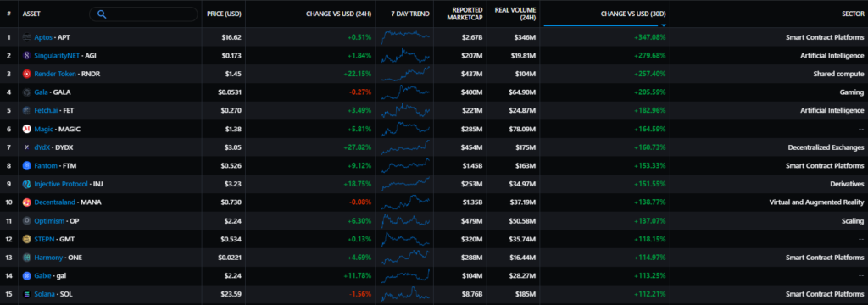The image size is (868, 305).
Task: Open the dYdX asset link
Action: point(42,147)
